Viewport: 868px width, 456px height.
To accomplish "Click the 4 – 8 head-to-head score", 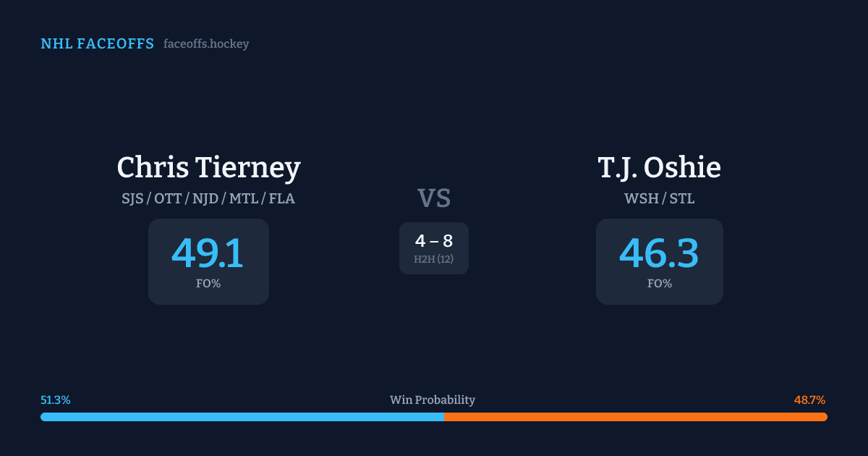I will coord(434,242).
